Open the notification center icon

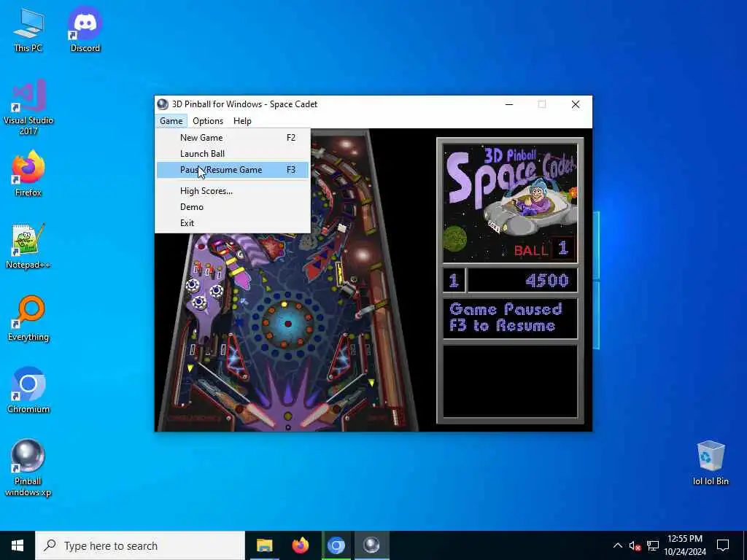[x=723, y=545]
